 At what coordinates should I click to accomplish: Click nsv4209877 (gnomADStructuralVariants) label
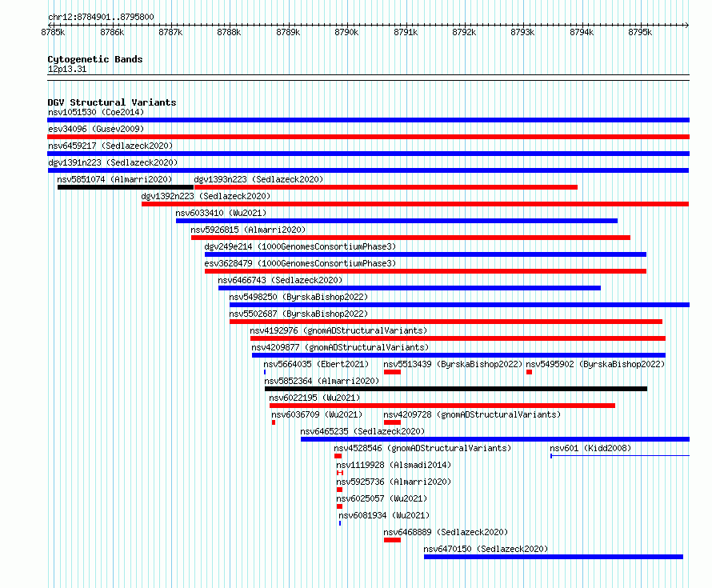pos(340,347)
